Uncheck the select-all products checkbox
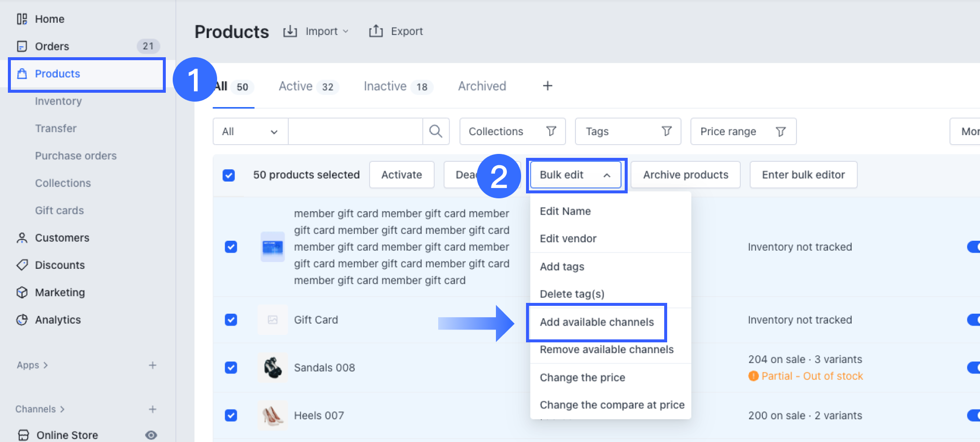Viewport: 980px width, 442px height. coord(228,175)
